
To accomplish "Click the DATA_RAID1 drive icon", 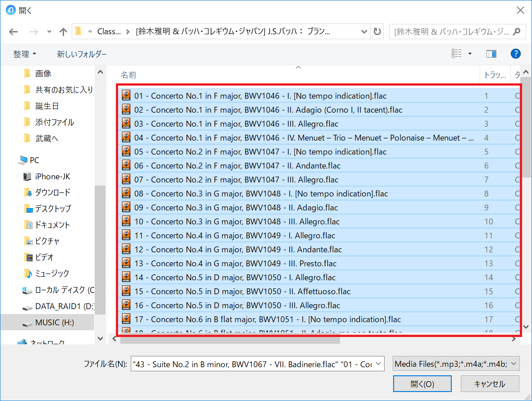I will pyautogui.click(x=27, y=307).
